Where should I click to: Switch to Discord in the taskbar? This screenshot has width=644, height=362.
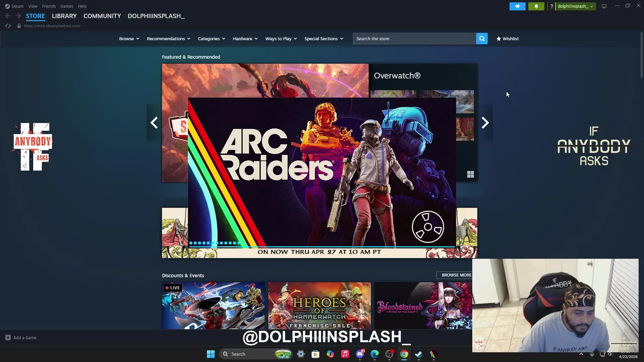pos(360,354)
